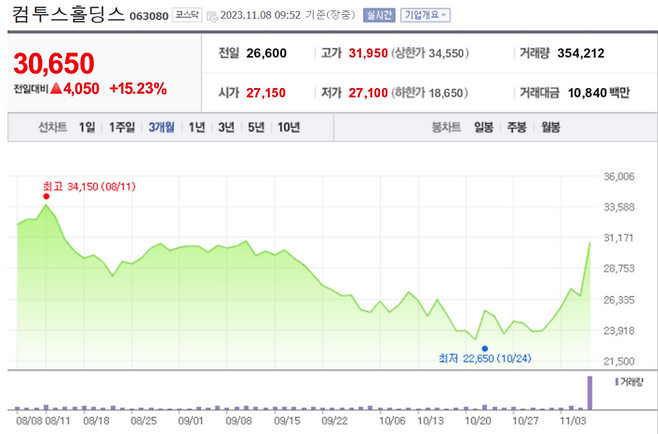Screen dimensions: 658x434
Task: Click the red up-triangle price change icon
Action: tap(56, 89)
